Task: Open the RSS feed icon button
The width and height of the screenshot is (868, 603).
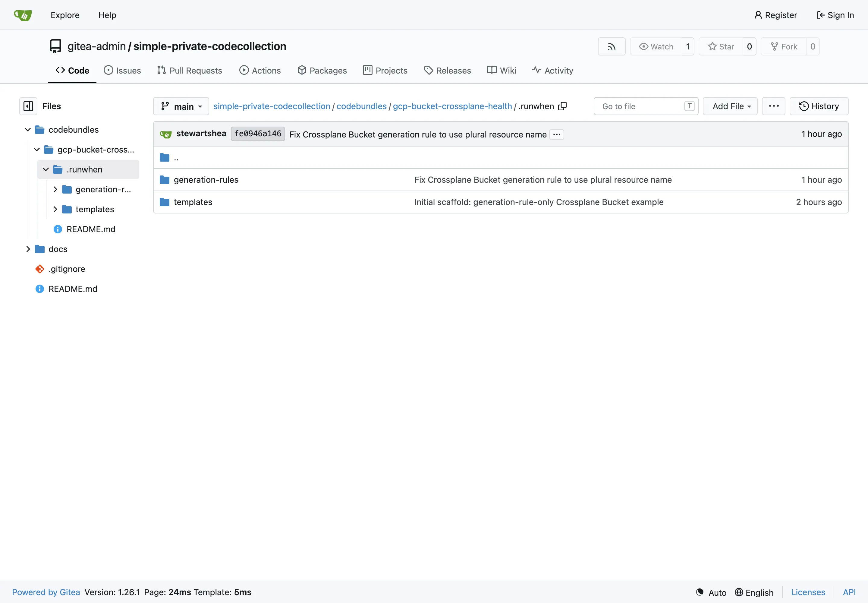Action: pyautogui.click(x=612, y=46)
